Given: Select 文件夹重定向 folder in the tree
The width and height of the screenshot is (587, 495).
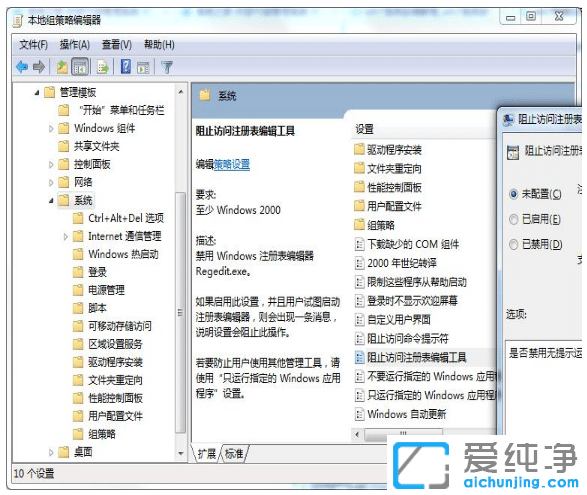Looking at the screenshot, I should tap(115, 380).
